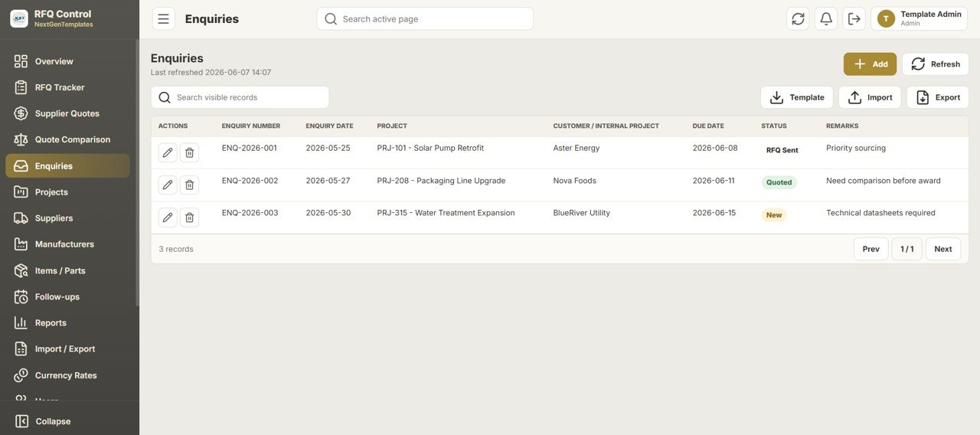Image resolution: width=980 pixels, height=435 pixels.
Task: Click the Import button
Action: [x=870, y=97]
